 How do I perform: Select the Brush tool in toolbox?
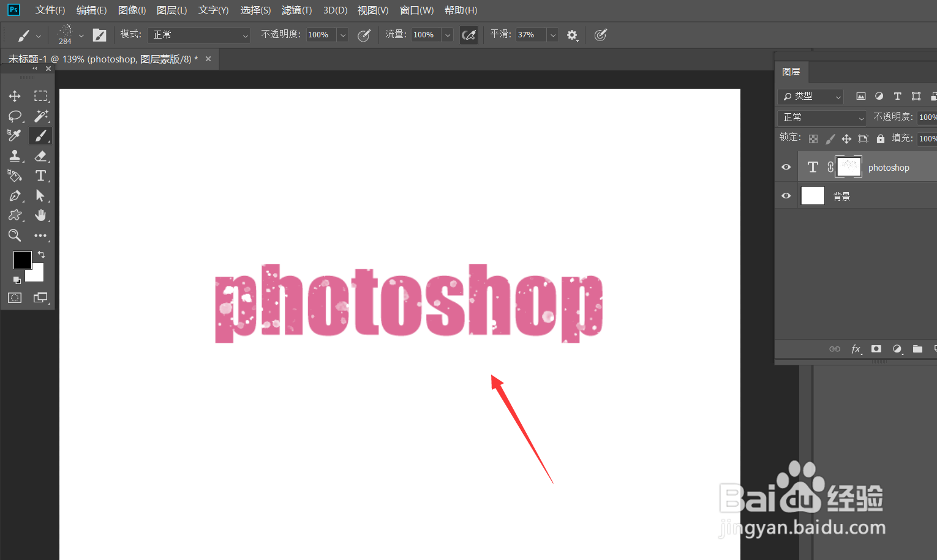click(x=40, y=135)
